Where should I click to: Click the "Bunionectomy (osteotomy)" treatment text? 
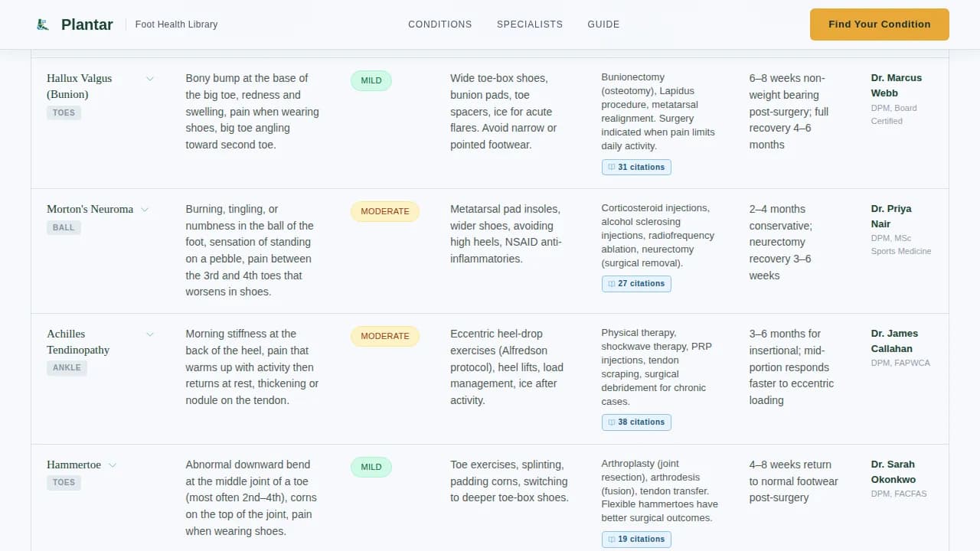coord(658,112)
